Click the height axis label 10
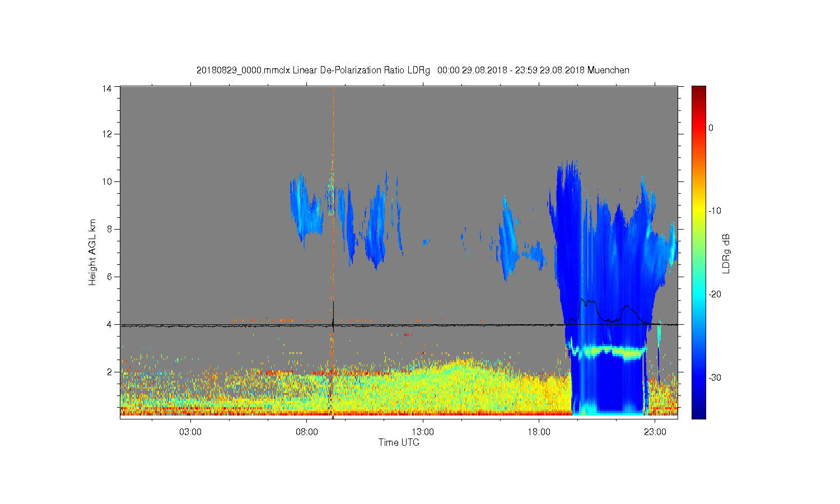Image resolution: width=840 pixels, height=504 pixels. (107, 181)
